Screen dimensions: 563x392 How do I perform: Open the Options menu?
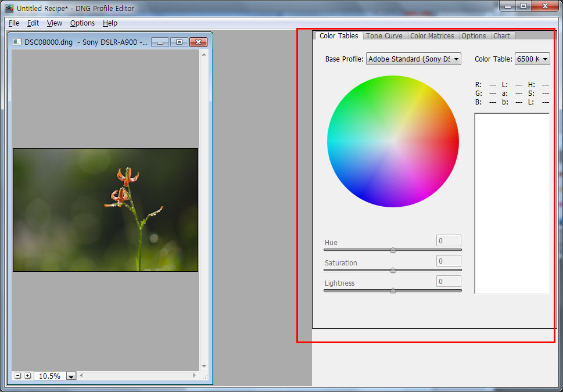coord(83,23)
